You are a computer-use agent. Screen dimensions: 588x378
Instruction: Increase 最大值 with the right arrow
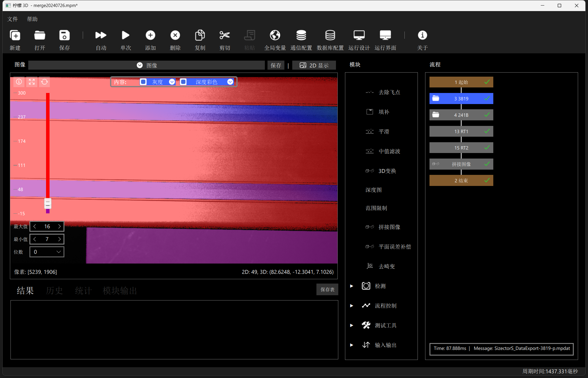coord(59,226)
